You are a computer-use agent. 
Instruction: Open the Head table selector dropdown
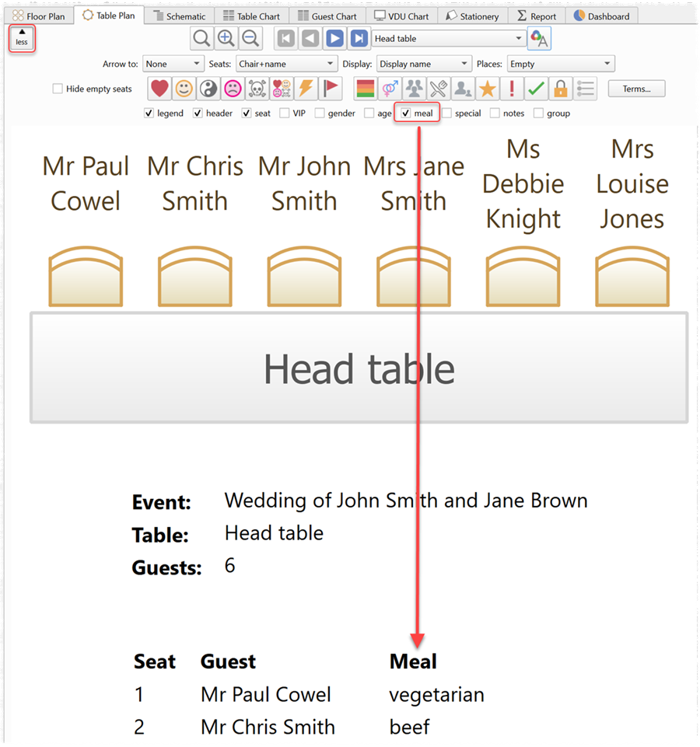click(x=448, y=38)
